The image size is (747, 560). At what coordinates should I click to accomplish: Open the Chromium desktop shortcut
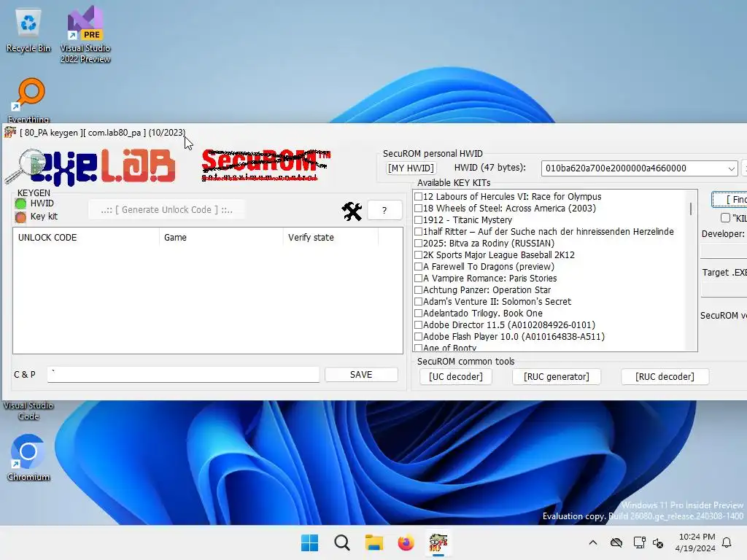pyautogui.click(x=28, y=458)
